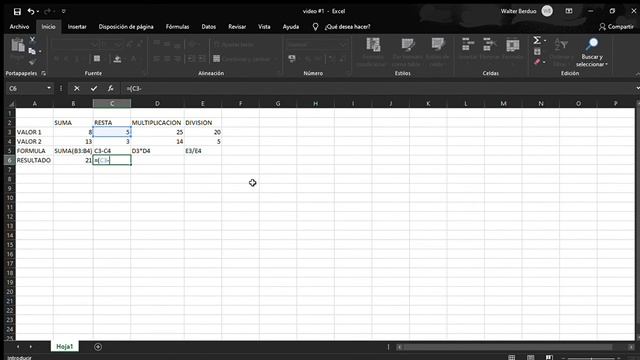Image resolution: width=640 pixels, height=360 pixels.
Task: Add a new sheet with plus icon
Action: coord(98,347)
